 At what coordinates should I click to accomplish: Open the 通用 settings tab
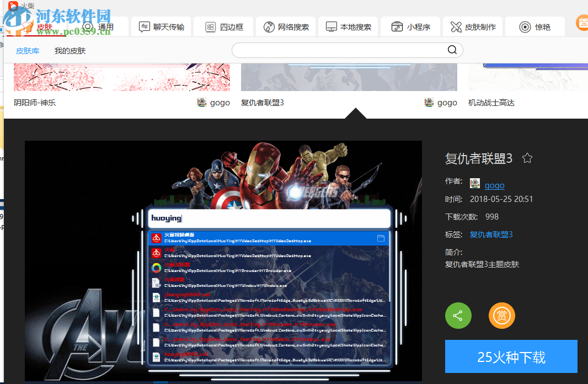pos(98,27)
